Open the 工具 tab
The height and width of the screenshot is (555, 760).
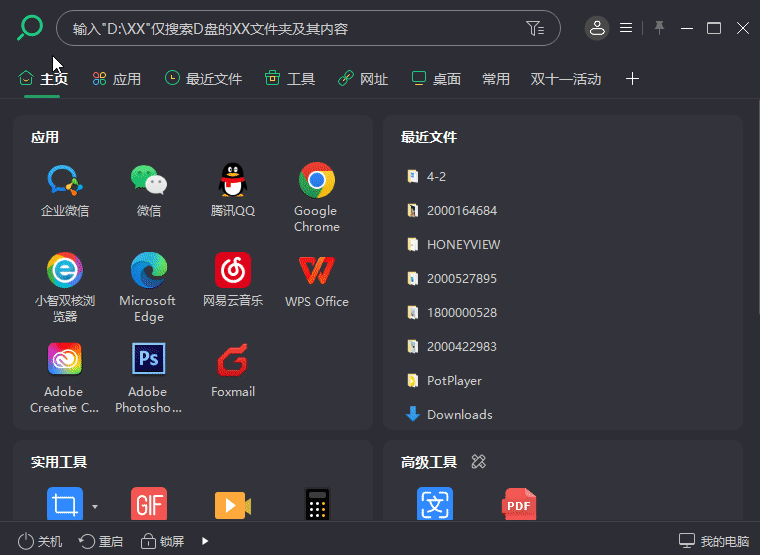point(290,79)
